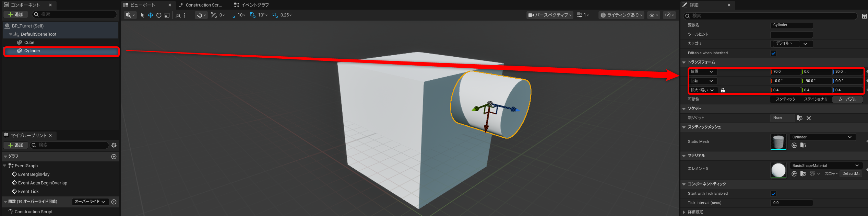Toggle rotation snapping icon
The width and height of the screenshot is (868, 216).
[253, 15]
